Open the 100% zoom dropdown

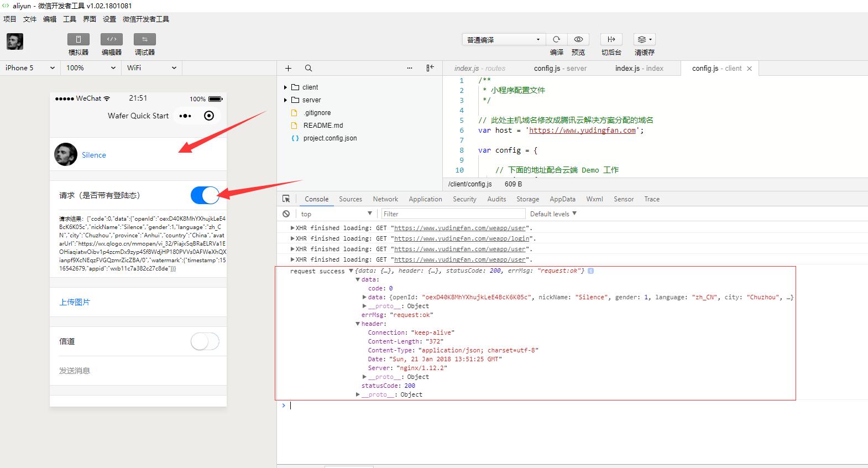(91, 67)
